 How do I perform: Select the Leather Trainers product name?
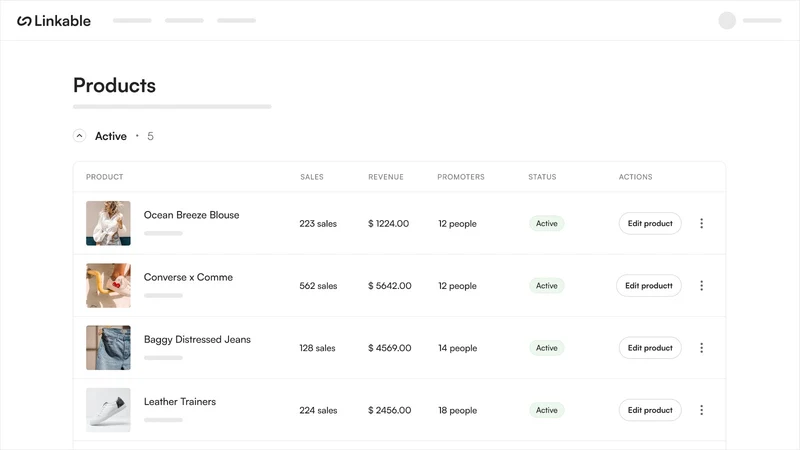click(180, 402)
